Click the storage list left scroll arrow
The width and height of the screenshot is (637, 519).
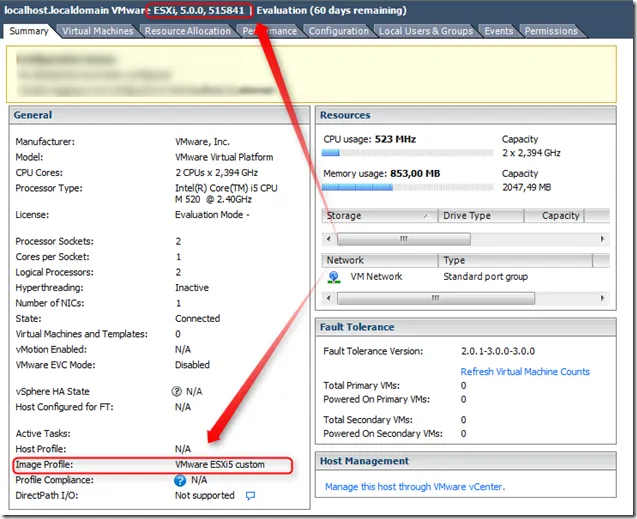(329, 239)
